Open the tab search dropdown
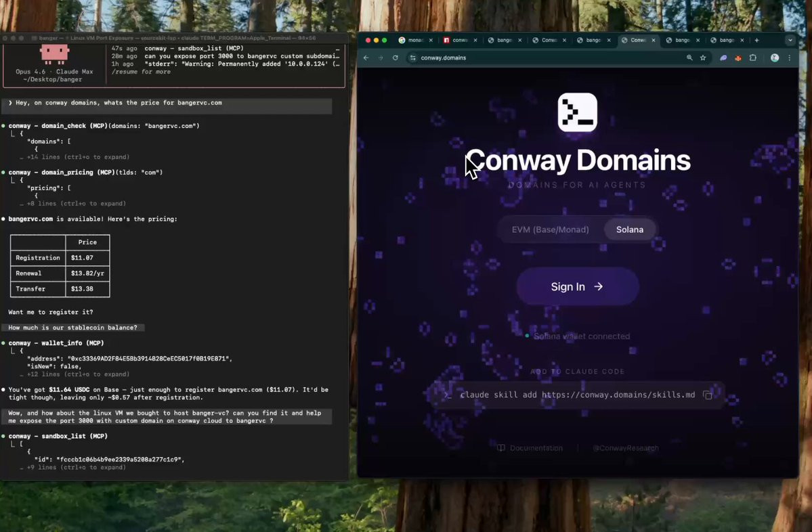The height and width of the screenshot is (532, 812). coord(790,40)
